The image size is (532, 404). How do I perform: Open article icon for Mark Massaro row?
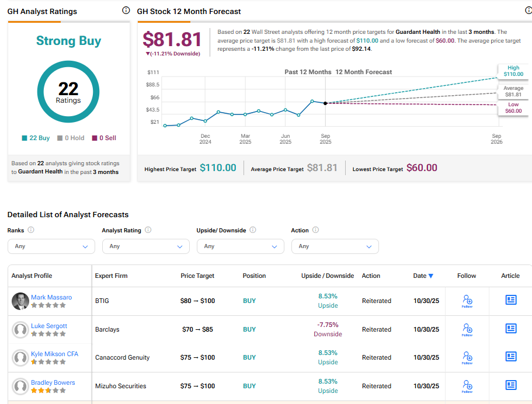pyautogui.click(x=511, y=300)
